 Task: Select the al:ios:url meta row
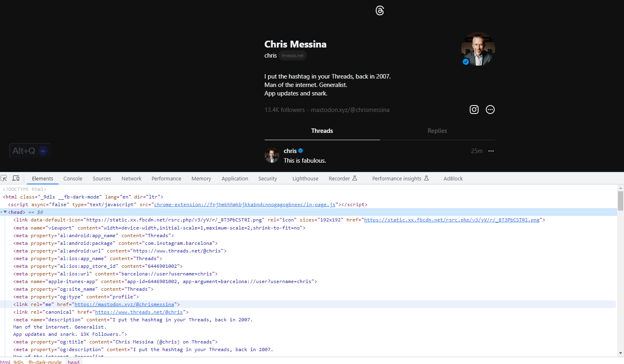(x=308, y=274)
